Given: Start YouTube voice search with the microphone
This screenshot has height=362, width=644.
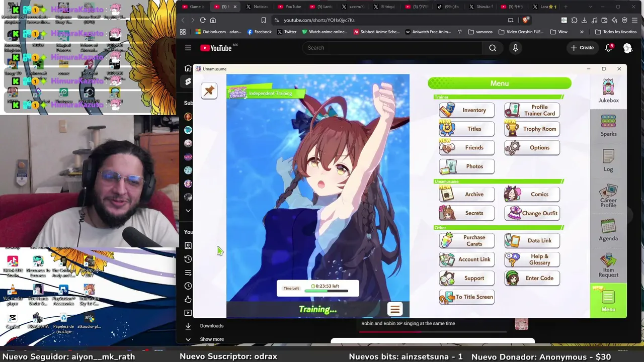Looking at the screenshot, I should click(x=515, y=48).
